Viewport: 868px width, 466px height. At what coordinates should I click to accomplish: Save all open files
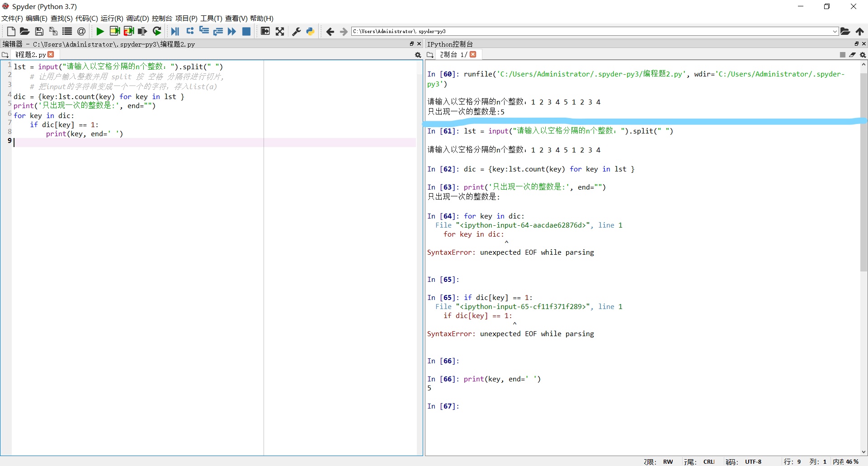click(x=53, y=31)
